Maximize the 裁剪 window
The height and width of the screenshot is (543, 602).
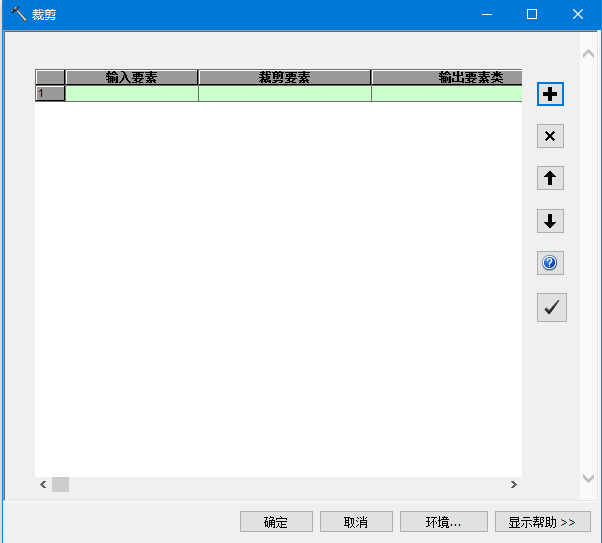click(532, 14)
